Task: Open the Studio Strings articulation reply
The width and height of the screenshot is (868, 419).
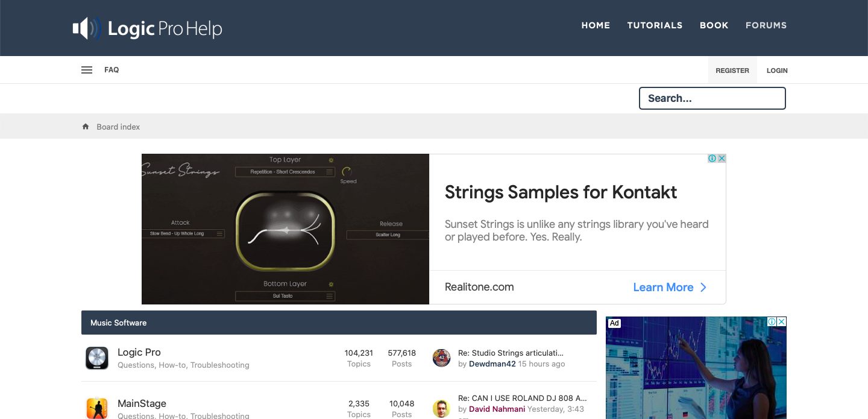Action: coord(511,353)
